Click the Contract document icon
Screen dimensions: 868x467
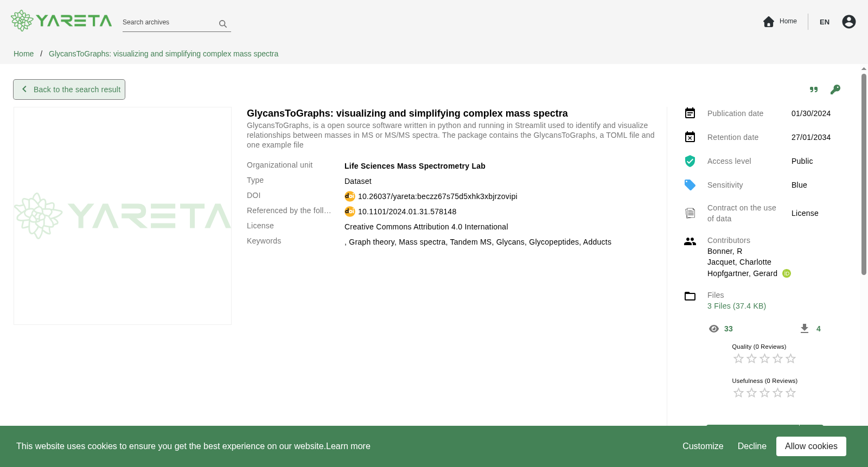(690, 213)
